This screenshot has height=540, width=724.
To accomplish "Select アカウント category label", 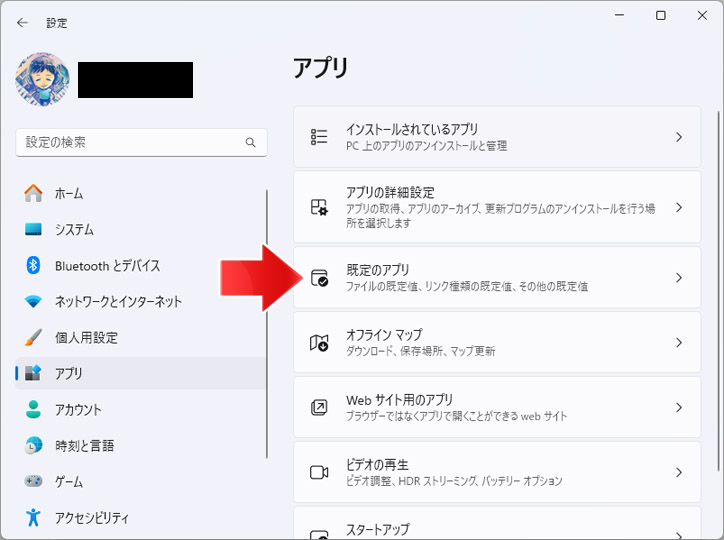I will pos(78,409).
